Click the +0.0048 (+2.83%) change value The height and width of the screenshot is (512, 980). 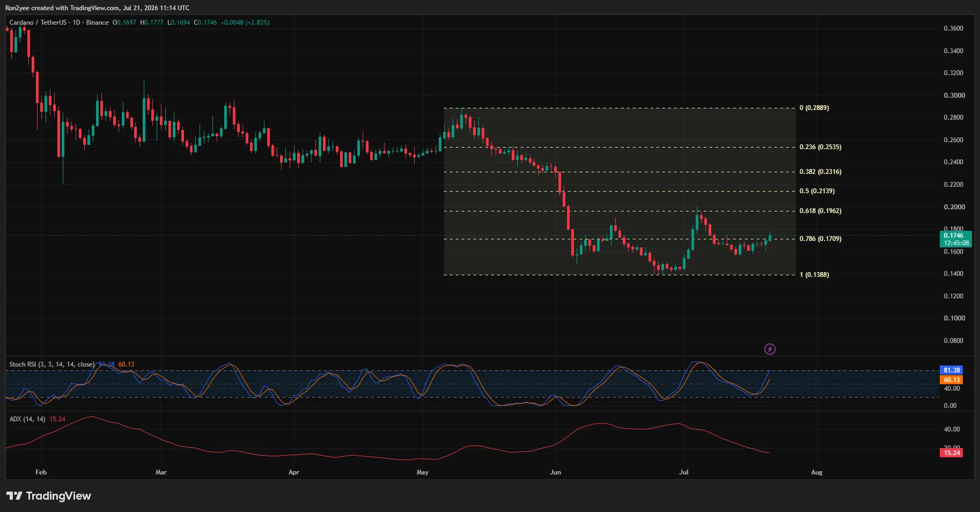click(x=245, y=23)
